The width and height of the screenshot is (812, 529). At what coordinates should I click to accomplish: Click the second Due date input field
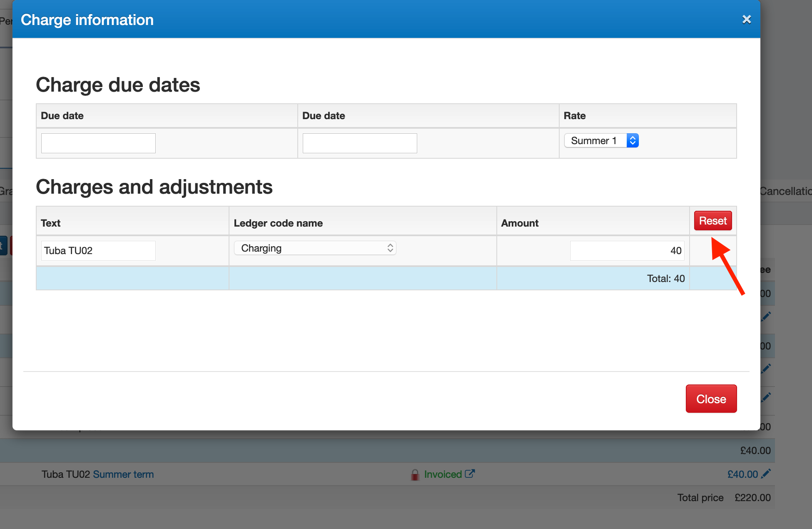(360, 143)
